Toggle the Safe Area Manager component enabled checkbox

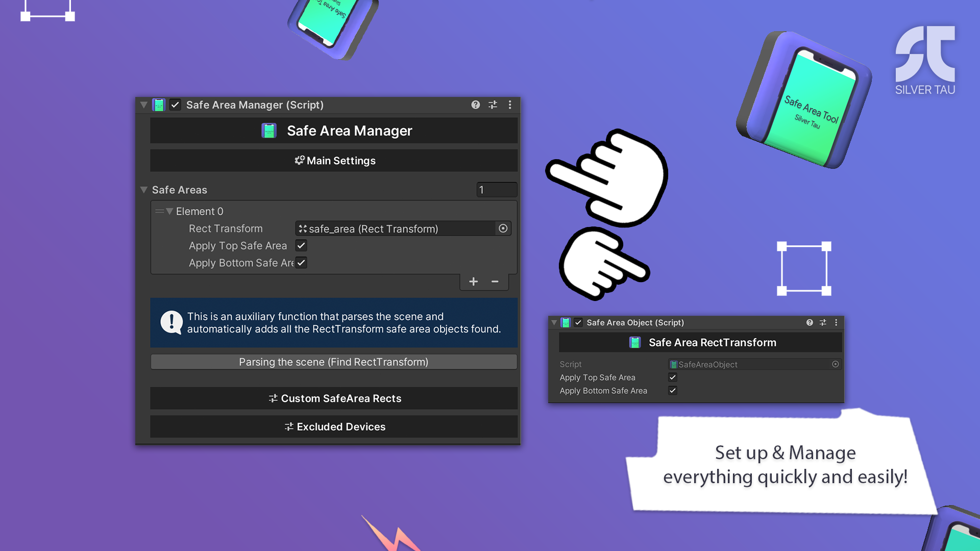pyautogui.click(x=175, y=105)
